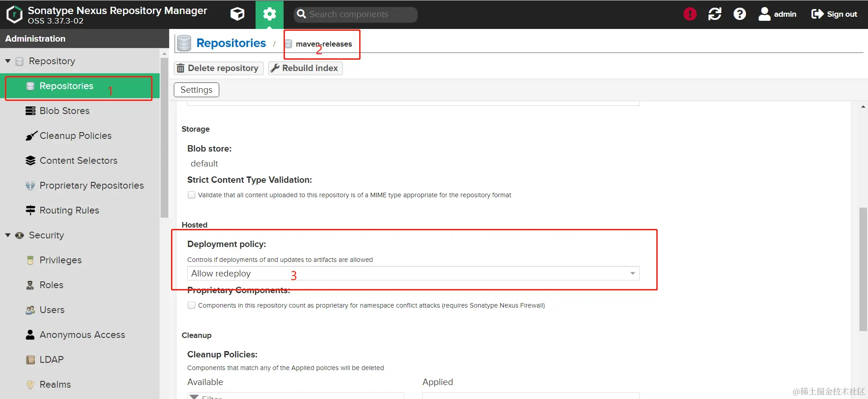Image resolution: width=868 pixels, height=399 pixels.
Task: Check the Proprietary Components checkbox
Action: click(x=192, y=305)
